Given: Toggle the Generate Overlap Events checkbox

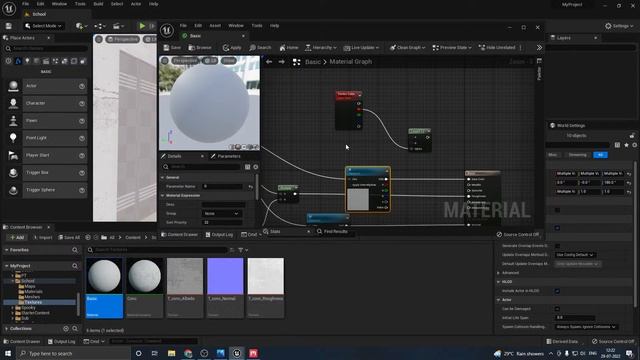Looking at the screenshot, I should (x=557, y=246).
